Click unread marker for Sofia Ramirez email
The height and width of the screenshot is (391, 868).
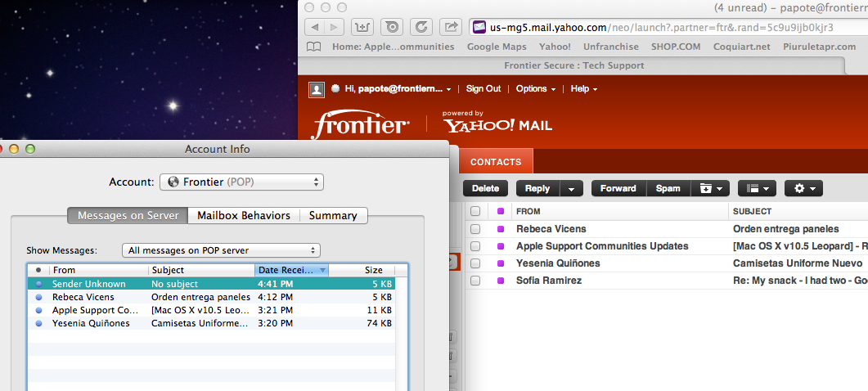[x=501, y=281]
